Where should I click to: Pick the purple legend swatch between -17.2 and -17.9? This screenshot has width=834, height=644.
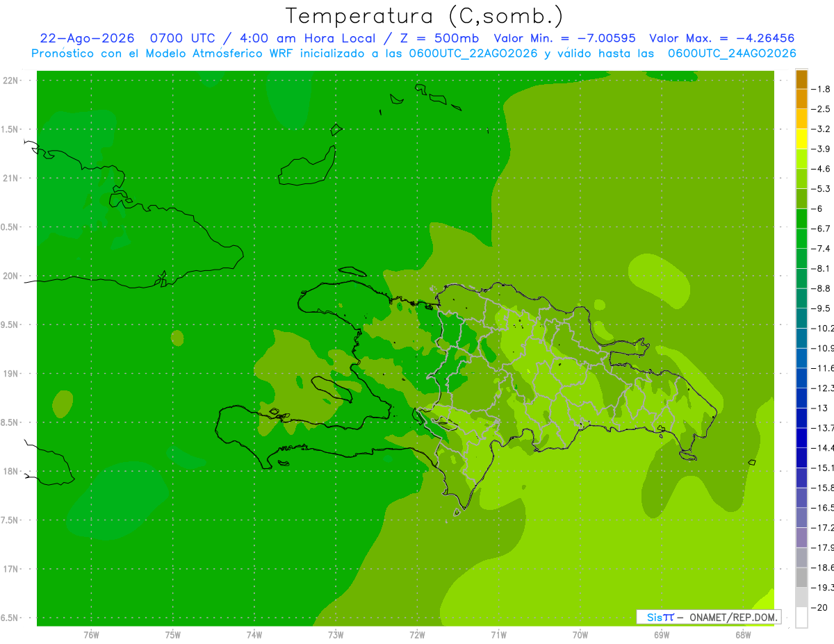801,537
